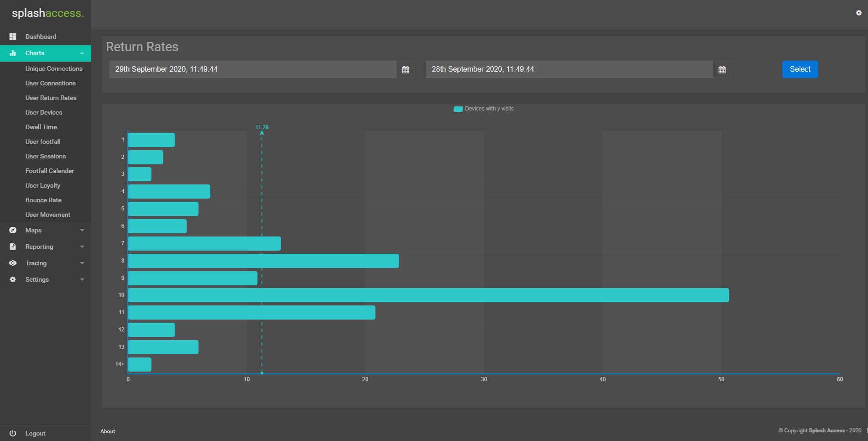
Task: Click the bar for 10 visits
Action: click(x=429, y=295)
